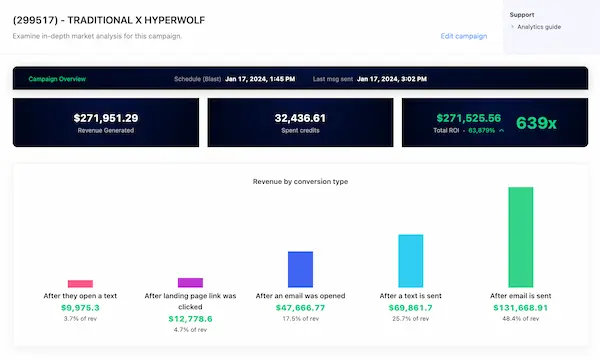Open the Analytics guide link
Viewport: 600px width, 361px height.
pyautogui.click(x=539, y=27)
